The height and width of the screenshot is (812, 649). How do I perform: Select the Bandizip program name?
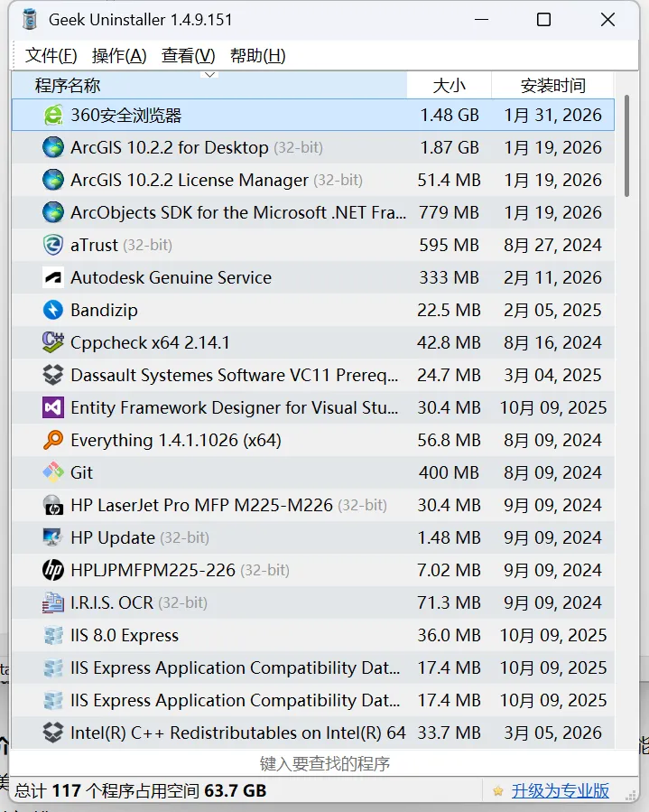pyautogui.click(x=104, y=310)
